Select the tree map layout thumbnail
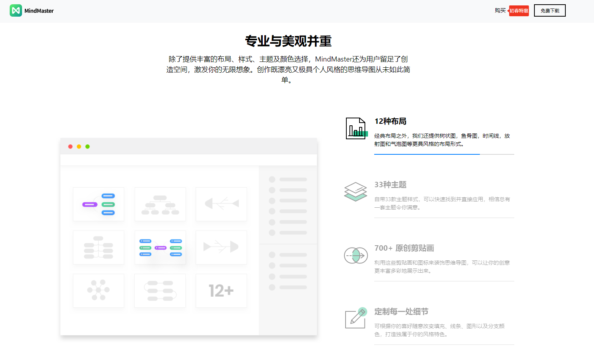 click(99, 248)
